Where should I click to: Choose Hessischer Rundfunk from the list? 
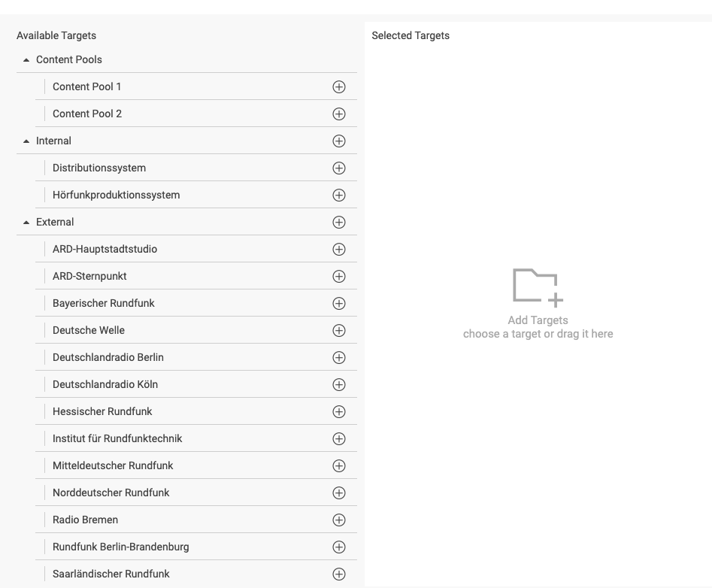tap(102, 411)
